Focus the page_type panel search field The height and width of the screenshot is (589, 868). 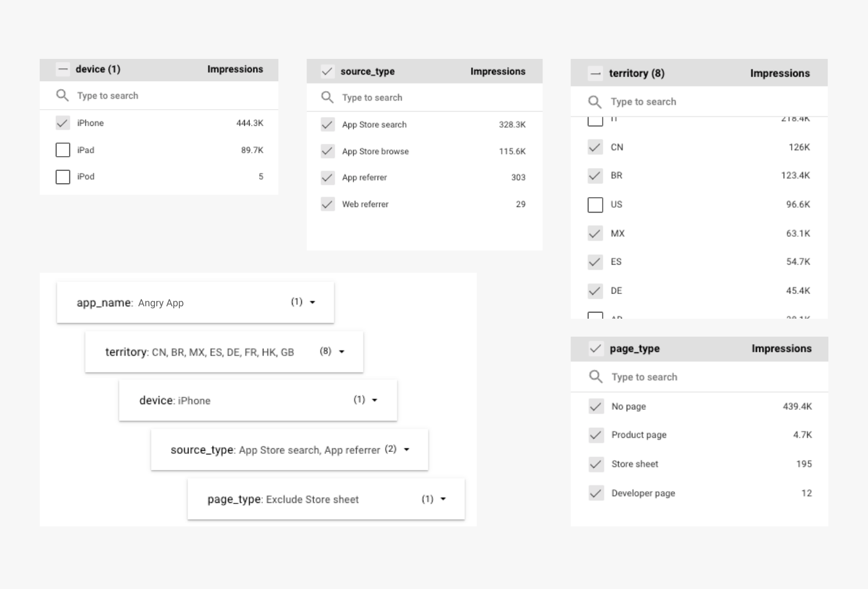pyautogui.click(x=699, y=377)
